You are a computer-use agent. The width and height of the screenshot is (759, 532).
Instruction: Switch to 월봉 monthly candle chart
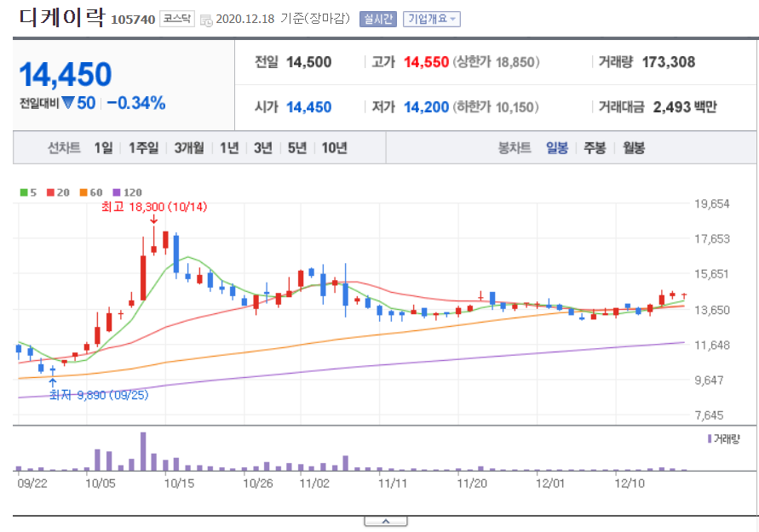(x=633, y=147)
